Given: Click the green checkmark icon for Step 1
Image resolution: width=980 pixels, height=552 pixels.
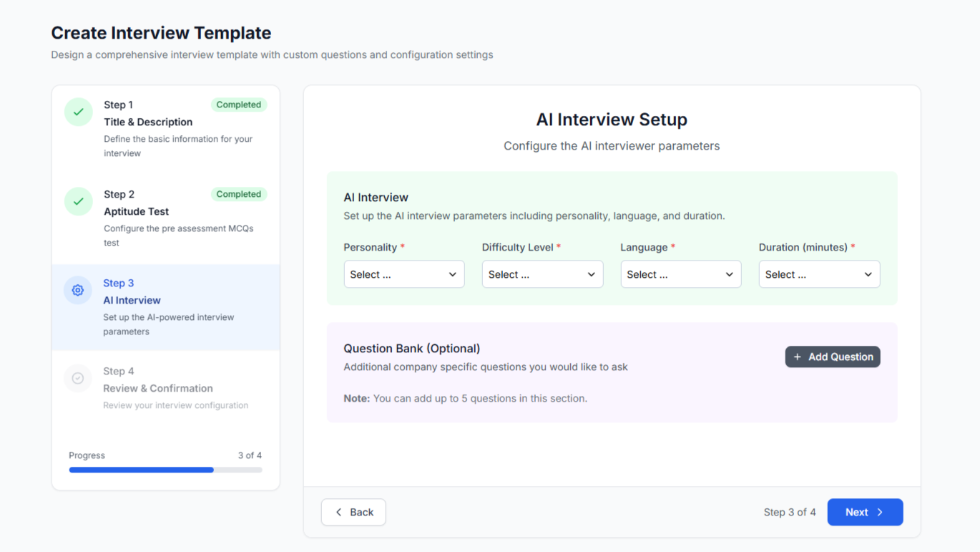Looking at the screenshot, I should coord(78,112).
